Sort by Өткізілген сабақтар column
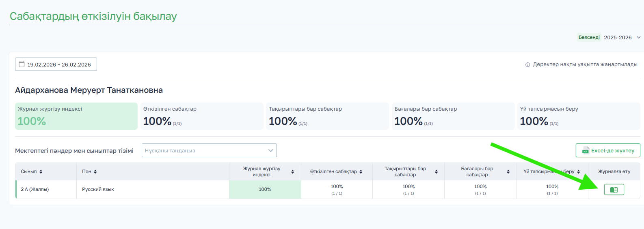 361,172
